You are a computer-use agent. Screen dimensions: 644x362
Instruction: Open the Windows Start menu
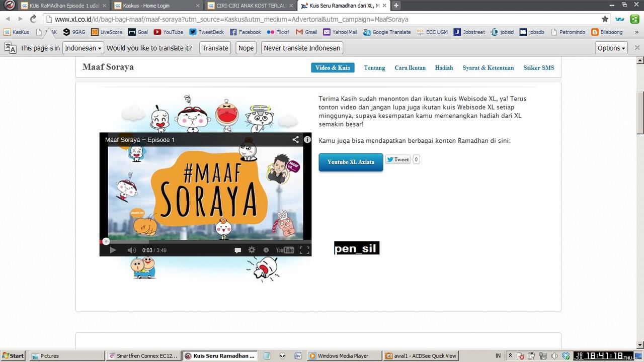pyautogui.click(x=13, y=355)
